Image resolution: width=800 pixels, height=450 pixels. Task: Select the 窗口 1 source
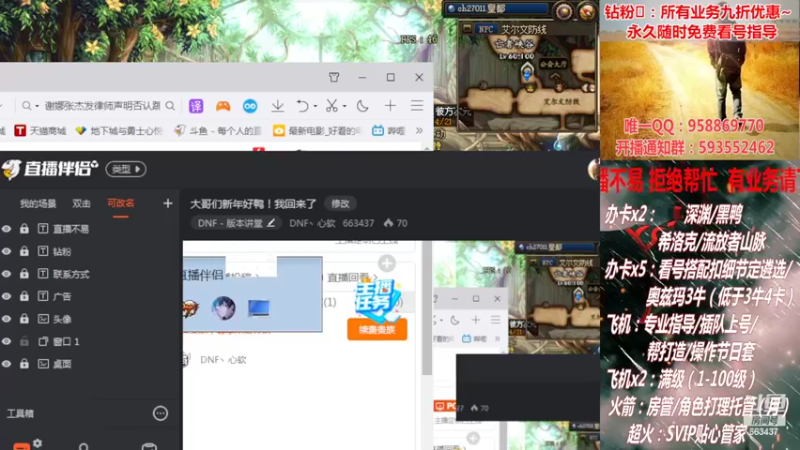click(66, 341)
